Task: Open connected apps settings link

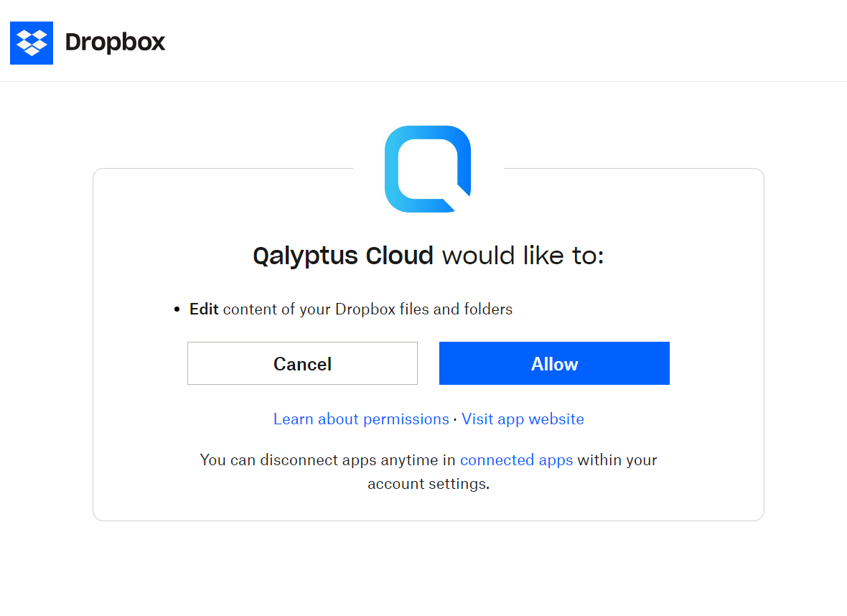Action: (x=516, y=460)
